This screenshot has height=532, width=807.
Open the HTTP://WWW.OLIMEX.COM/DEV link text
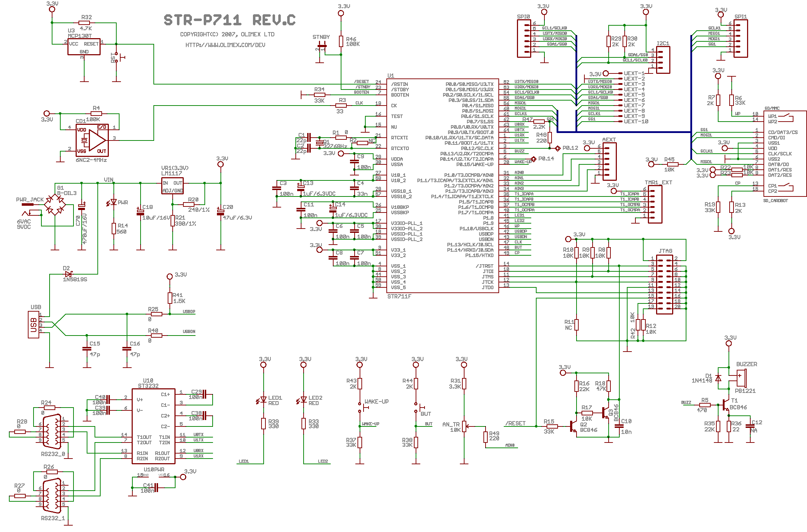(225, 45)
